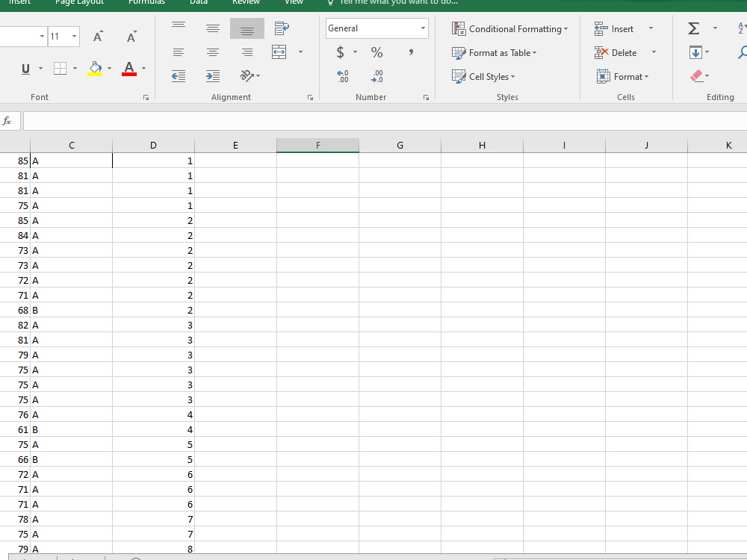The height and width of the screenshot is (560, 747).
Task: Apply red font color
Action: [129, 69]
